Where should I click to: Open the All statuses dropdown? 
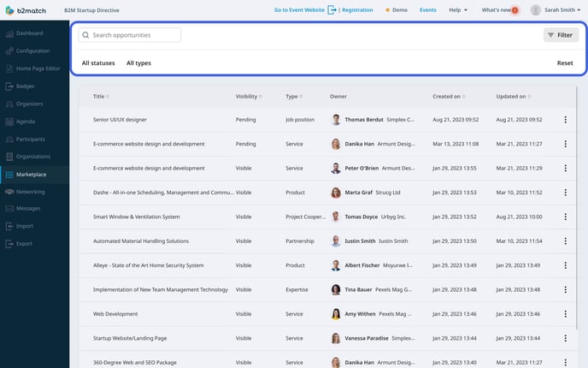pyautogui.click(x=98, y=63)
